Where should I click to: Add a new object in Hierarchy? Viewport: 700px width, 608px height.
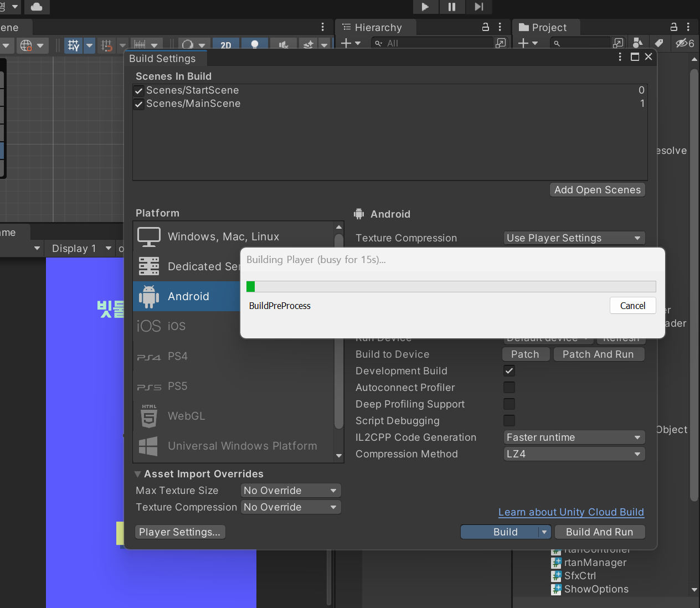[x=346, y=43]
